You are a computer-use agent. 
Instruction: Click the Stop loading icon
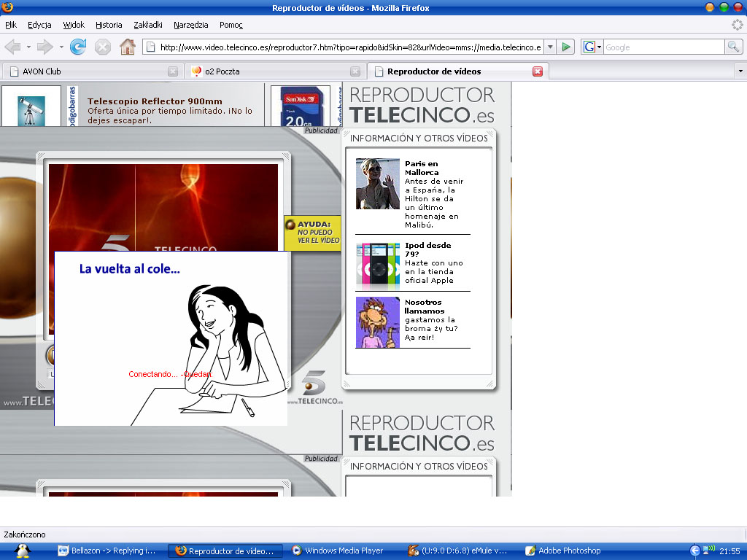[x=103, y=47]
